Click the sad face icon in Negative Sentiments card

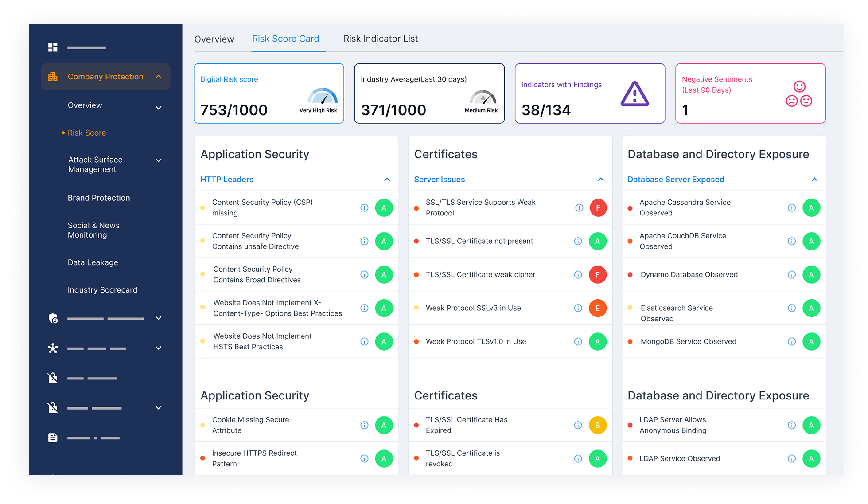[x=791, y=101]
